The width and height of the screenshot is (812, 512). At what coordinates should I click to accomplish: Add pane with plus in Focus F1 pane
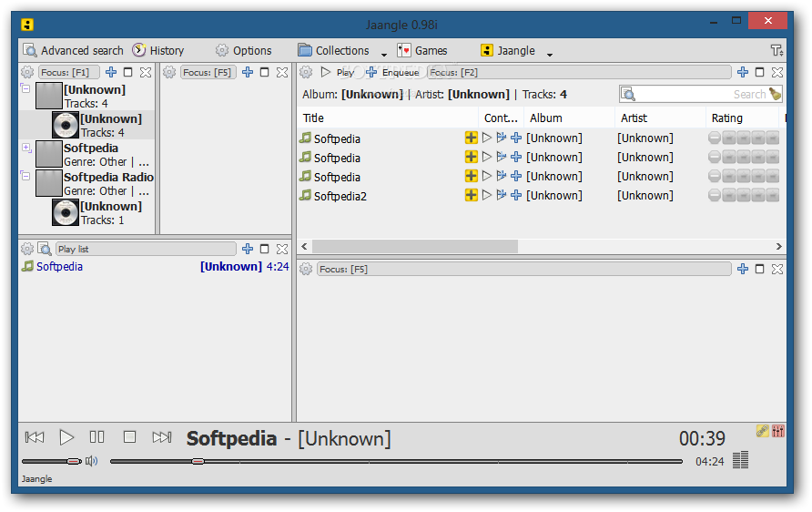click(x=111, y=72)
